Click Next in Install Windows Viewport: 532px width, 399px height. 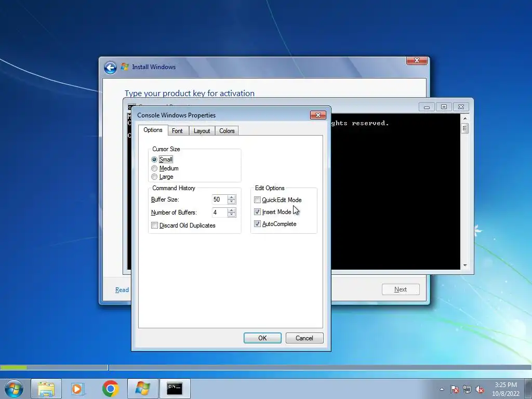(x=401, y=289)
